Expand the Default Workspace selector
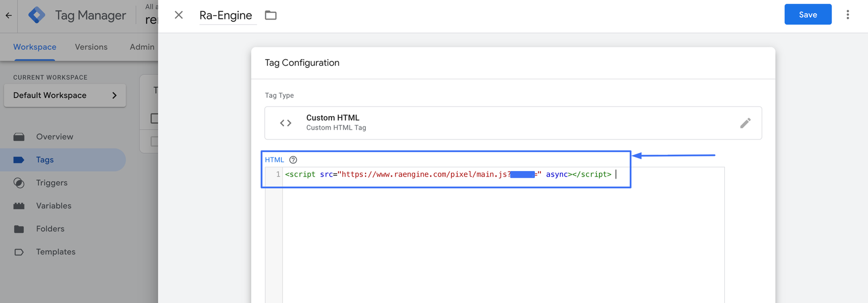Image resolution: width=868 pixels, height=303 pixels. point(65,96)
